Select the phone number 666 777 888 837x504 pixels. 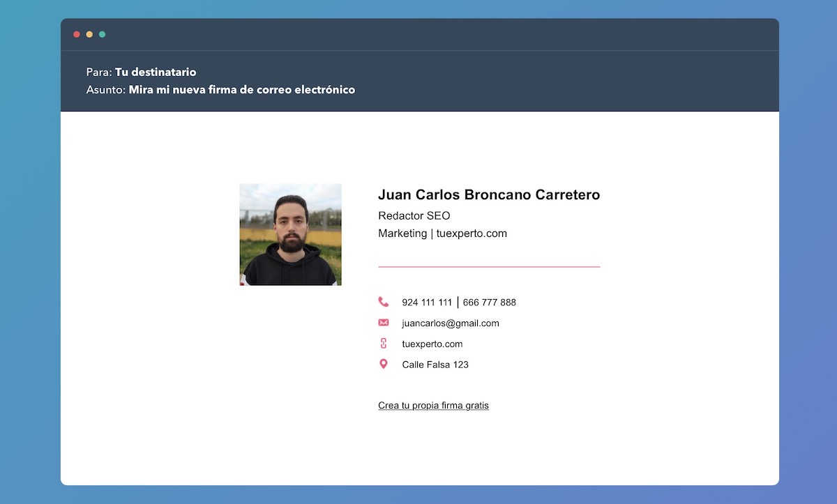tap(490, 302)
